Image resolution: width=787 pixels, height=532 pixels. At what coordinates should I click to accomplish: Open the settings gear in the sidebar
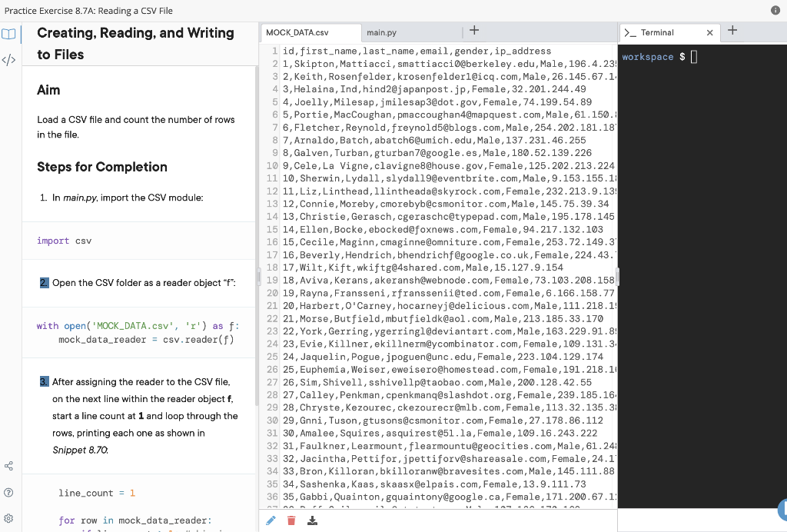tap(8, 519)
